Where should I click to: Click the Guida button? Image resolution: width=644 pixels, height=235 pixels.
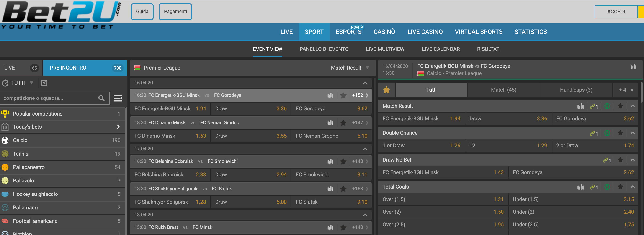(142, 12)
